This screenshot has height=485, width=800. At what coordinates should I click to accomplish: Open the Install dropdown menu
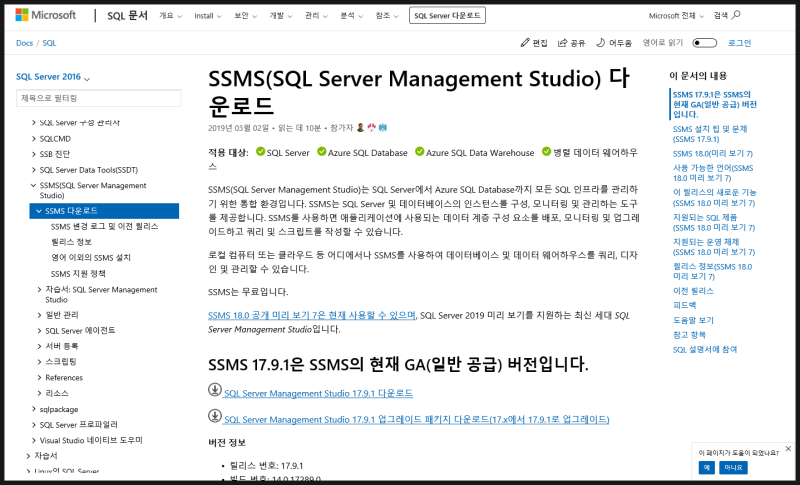208,16
